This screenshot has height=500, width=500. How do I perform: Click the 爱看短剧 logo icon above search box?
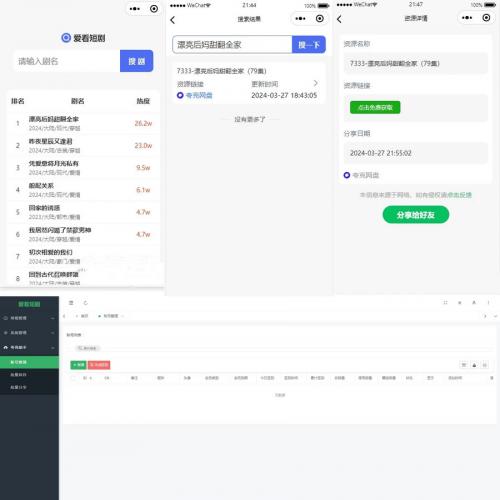coord(66,38)
